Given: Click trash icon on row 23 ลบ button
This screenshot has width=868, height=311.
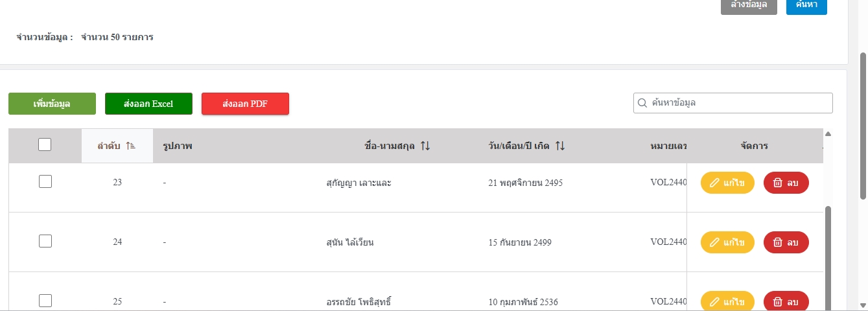Looking at the screenshot, I should point(778,183).
